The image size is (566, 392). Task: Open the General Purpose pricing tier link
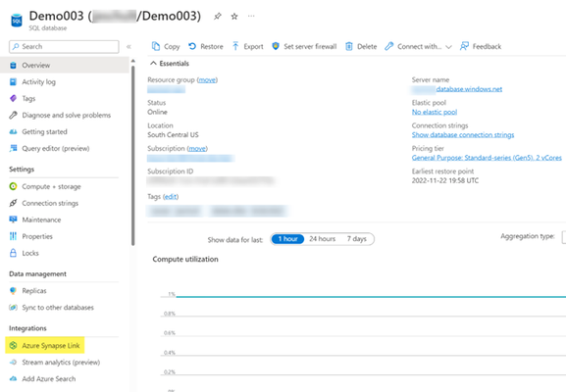(487, 158)
